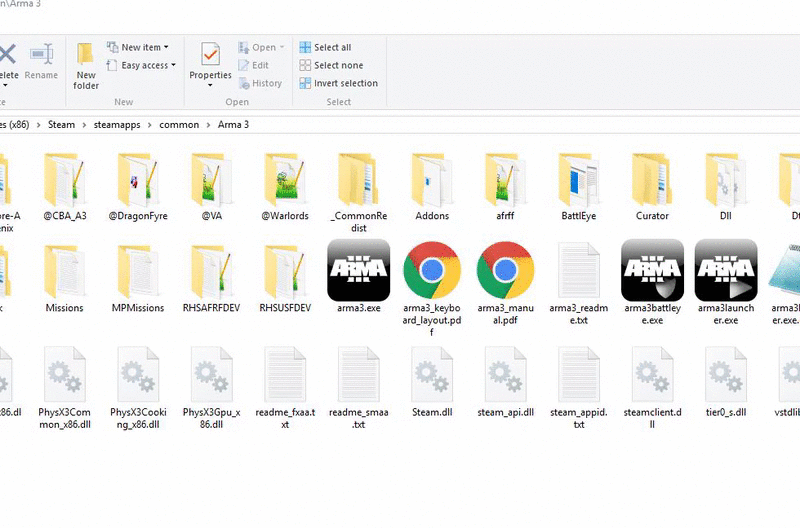Screen dimensions: 800x528
Task: Click the Properties checkmark icon button
Action: (x=210, y=55)
